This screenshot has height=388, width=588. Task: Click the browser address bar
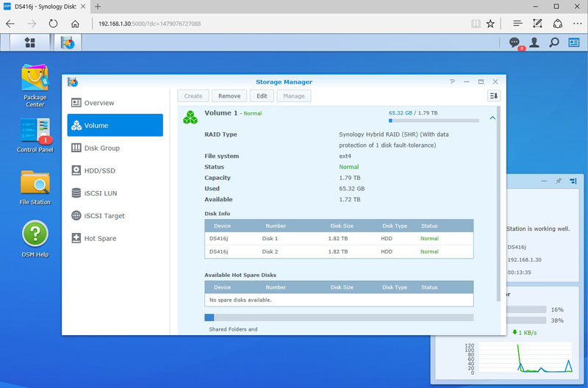[279, 24]
